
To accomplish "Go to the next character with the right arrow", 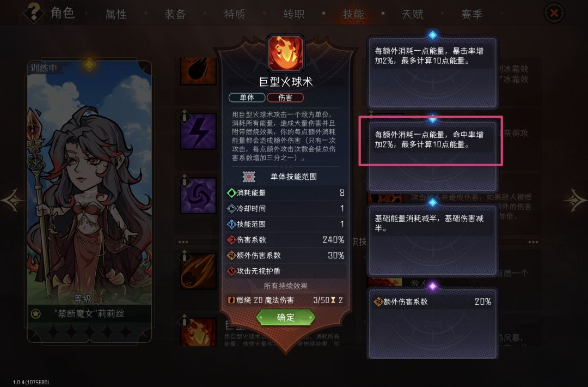I will 574,199.
